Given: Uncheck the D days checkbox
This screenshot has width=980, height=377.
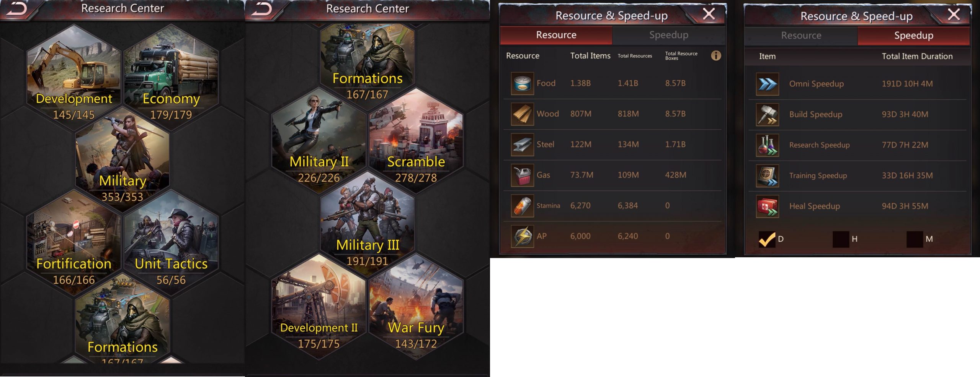Looking at the screenshot, I should (x=767, y=239).
